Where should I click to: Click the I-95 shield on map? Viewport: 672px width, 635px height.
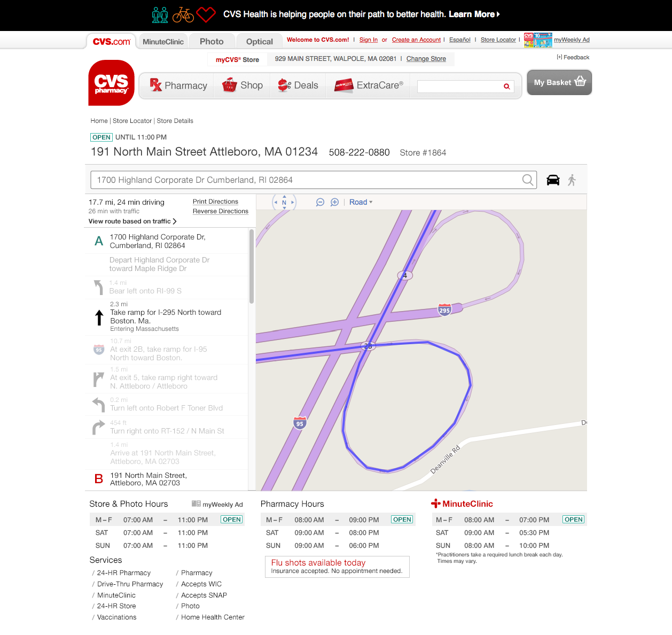[x=300, y=423]
